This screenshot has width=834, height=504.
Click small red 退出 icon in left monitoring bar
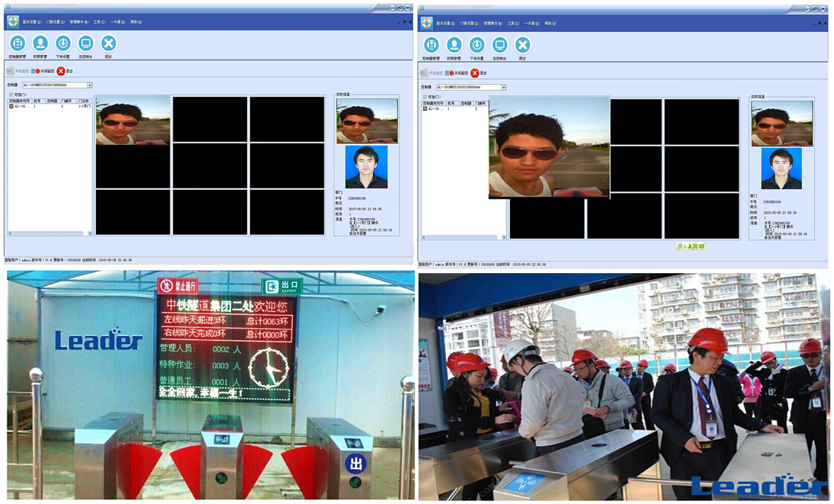(x=60, y=71)
